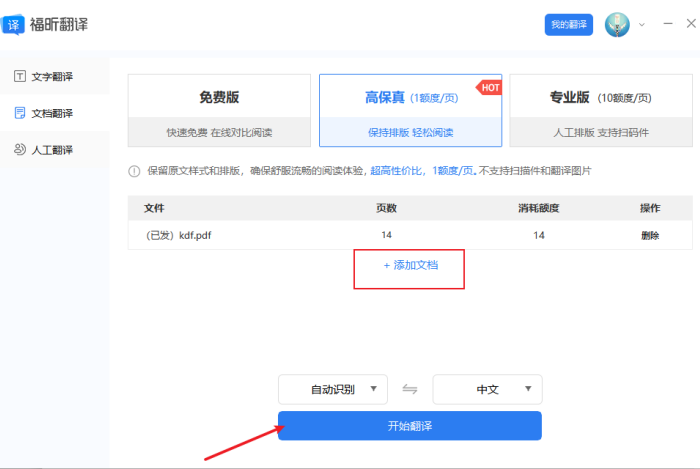The height and width of the screenshot is (469, 700).
Task: Minimize the 福昕翻译 window
Action: (x=668, y=24)
